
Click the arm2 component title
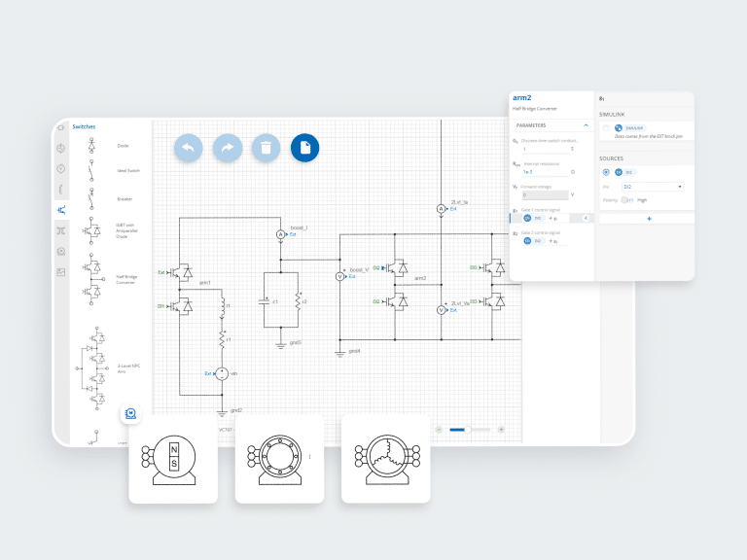point(521,97)
